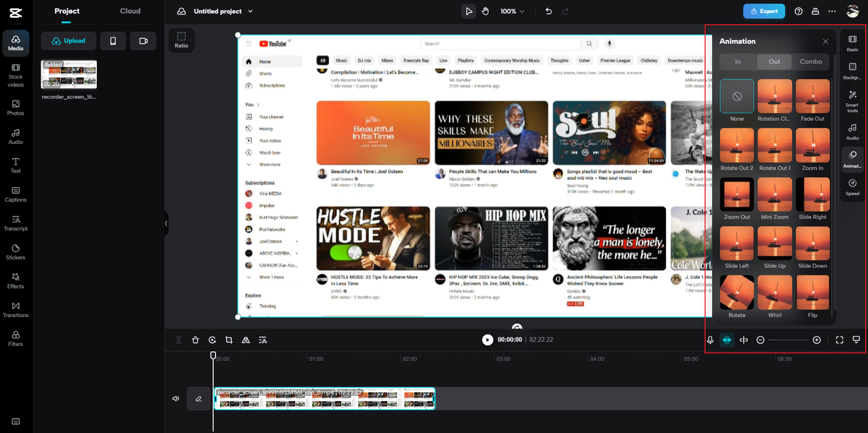Open Stock videos panel

point(16,75)
